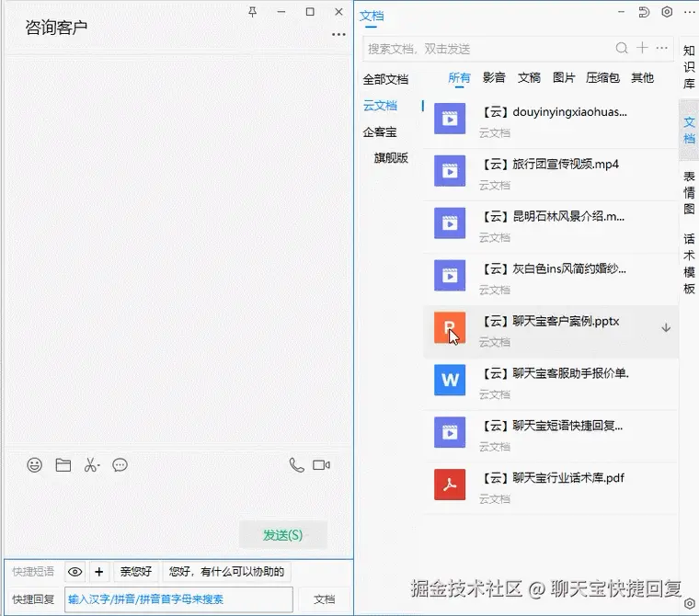
Task: Click the PowerPoint icon of 聊天宝客户案例.pptx
Action: (x=450, y=327)
